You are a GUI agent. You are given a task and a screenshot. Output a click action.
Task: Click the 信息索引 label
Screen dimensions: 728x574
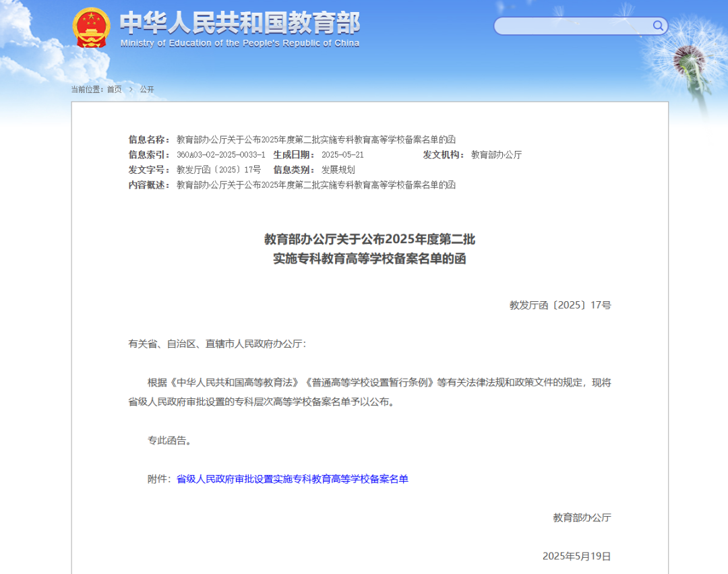tap(150, 155)
